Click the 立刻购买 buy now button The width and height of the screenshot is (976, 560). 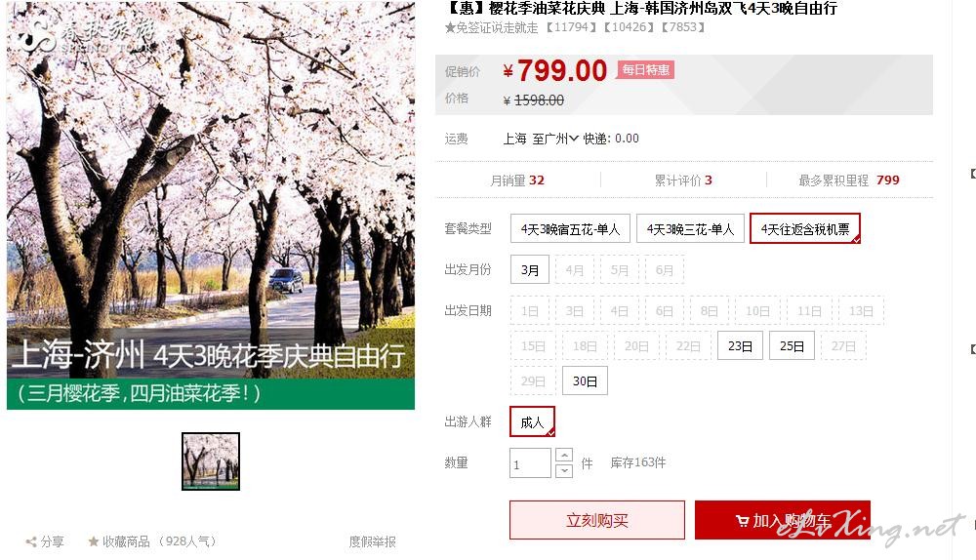[x=597, y=520]
